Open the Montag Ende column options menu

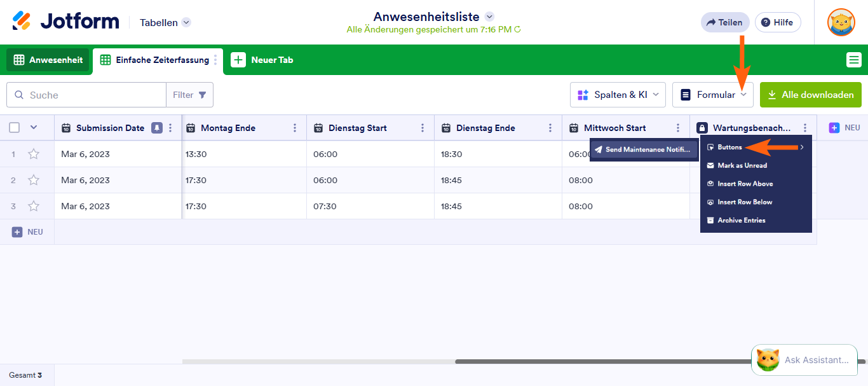point(295,128)
